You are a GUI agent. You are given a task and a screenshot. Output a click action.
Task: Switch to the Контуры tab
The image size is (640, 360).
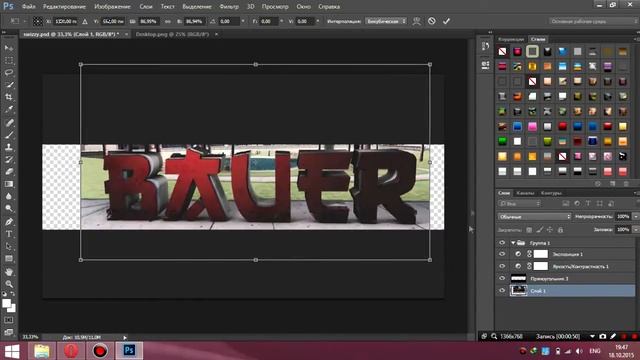coord(551,193)
